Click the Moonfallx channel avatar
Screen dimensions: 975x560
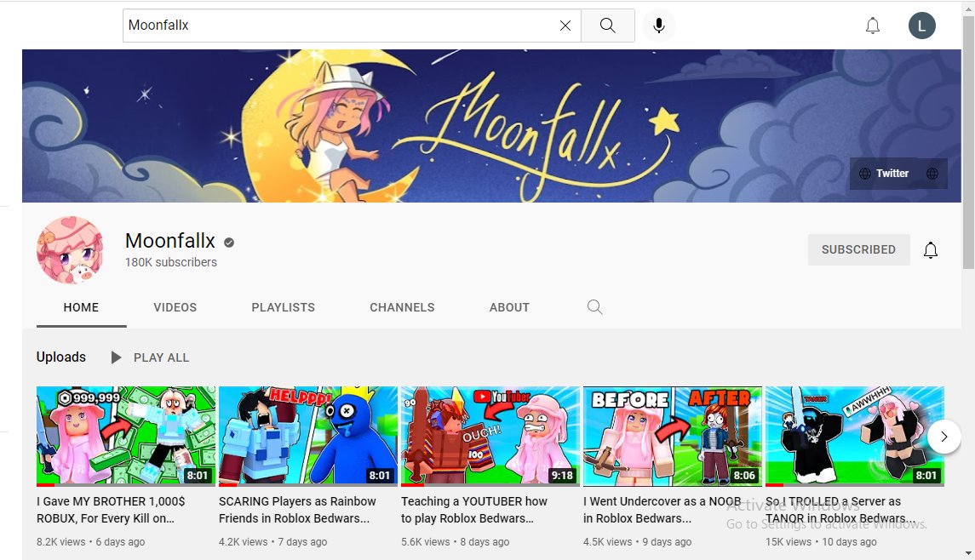70,250
